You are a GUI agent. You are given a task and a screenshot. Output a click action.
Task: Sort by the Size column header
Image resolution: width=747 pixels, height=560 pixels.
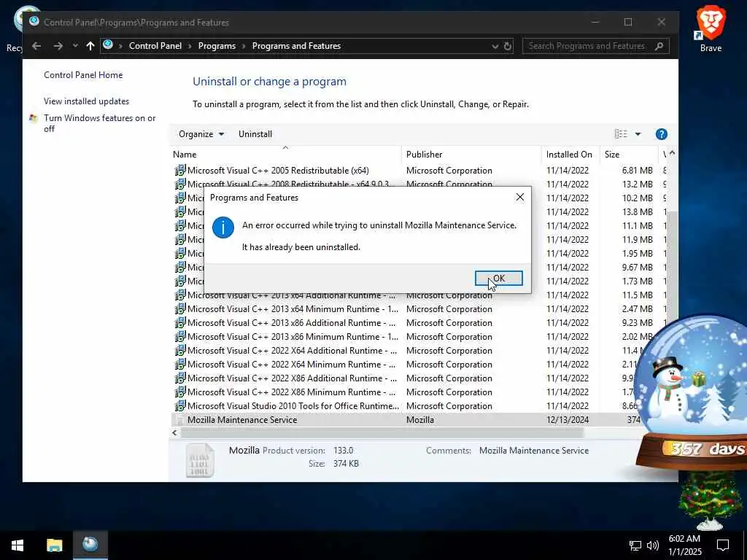coord(628,155)
